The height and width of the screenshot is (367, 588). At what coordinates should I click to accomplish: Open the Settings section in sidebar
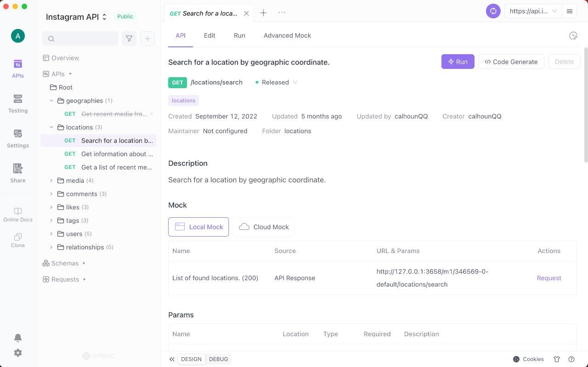coord(18,139)
